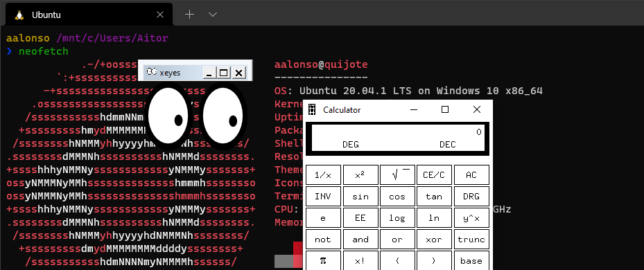Click the CE/C clear entry key
This screenshot has width=644, height=270.
(x=434, y=174)
